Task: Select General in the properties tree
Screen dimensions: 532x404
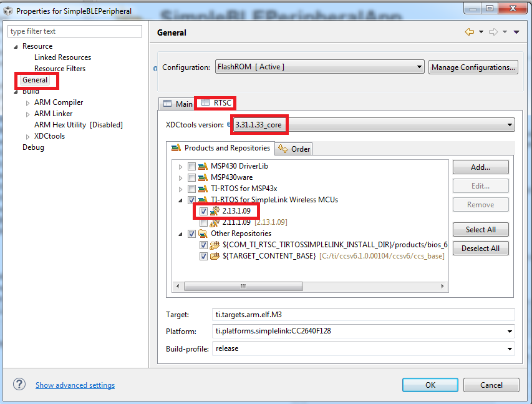Action: pyautogui.click(x=35, y=80)
